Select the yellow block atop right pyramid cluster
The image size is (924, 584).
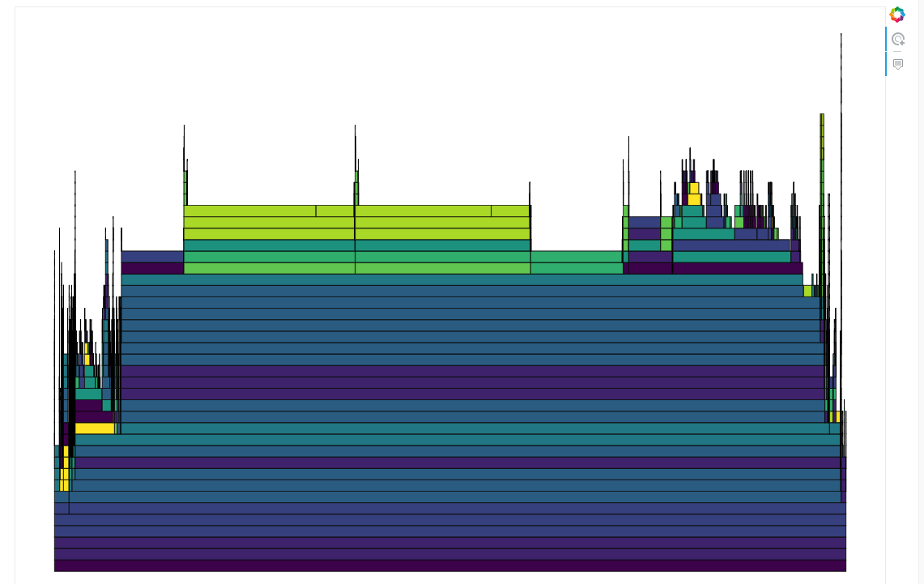click(694, 188)
